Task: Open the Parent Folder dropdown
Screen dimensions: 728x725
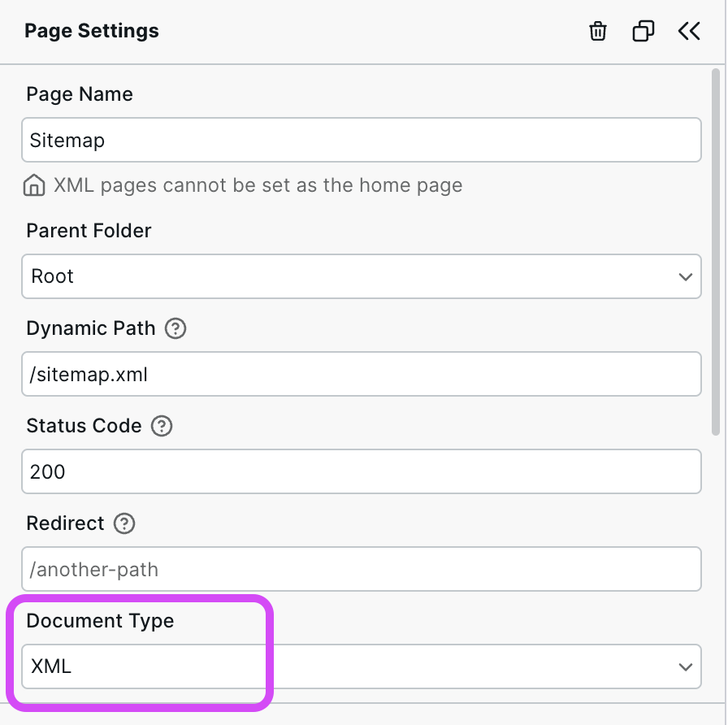Action: click(x=362, y=276)
